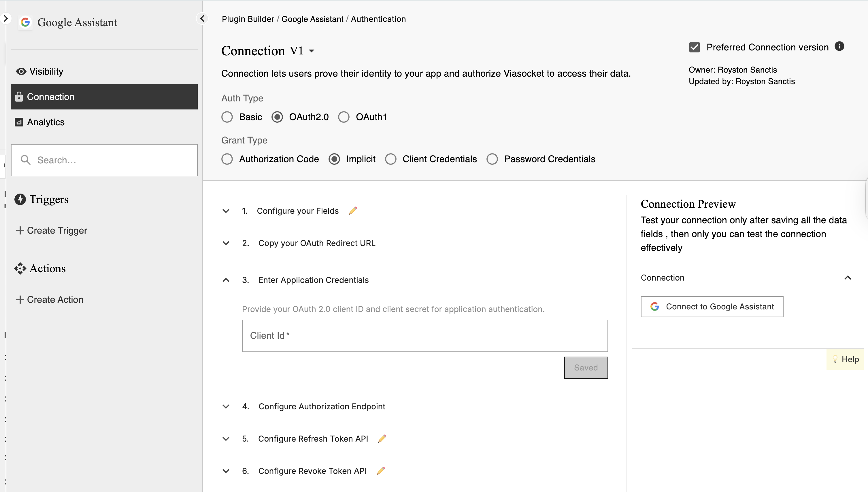Image resolution: width=868 pixels, height=492 pixels.
Task: Click the Auth Type label
Action: (x=242, y=98)
